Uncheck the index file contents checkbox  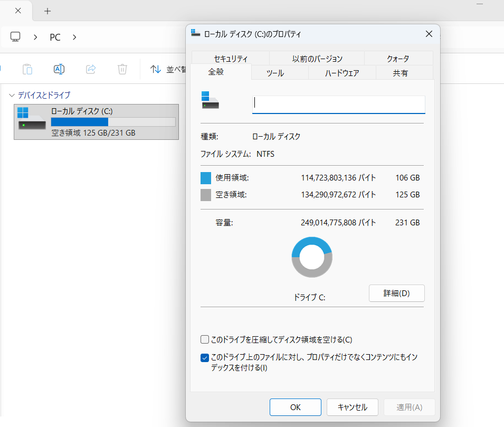[205, 357]
